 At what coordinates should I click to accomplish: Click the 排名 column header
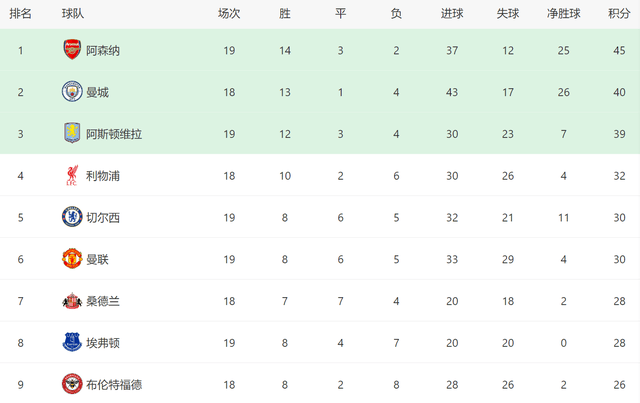20,14
